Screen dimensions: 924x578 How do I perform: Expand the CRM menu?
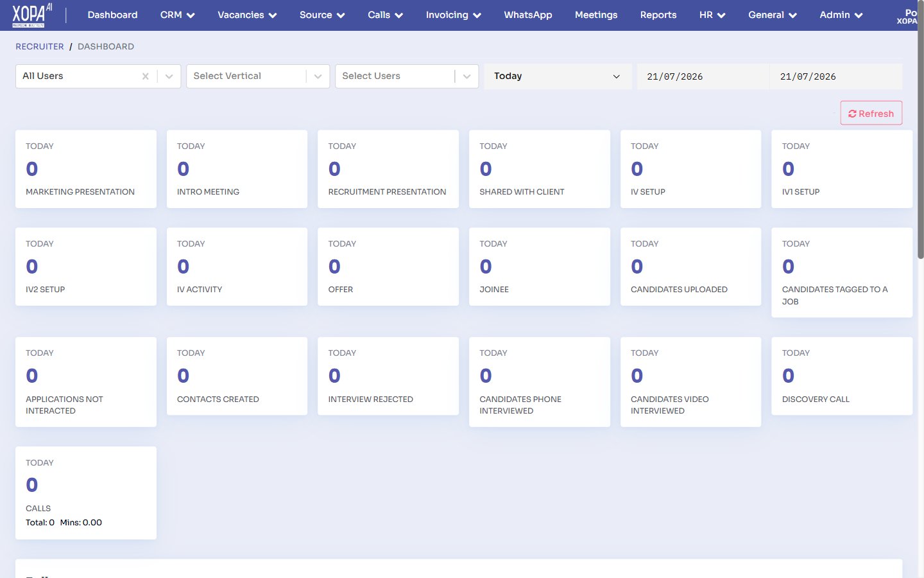(x=178, y=15)
